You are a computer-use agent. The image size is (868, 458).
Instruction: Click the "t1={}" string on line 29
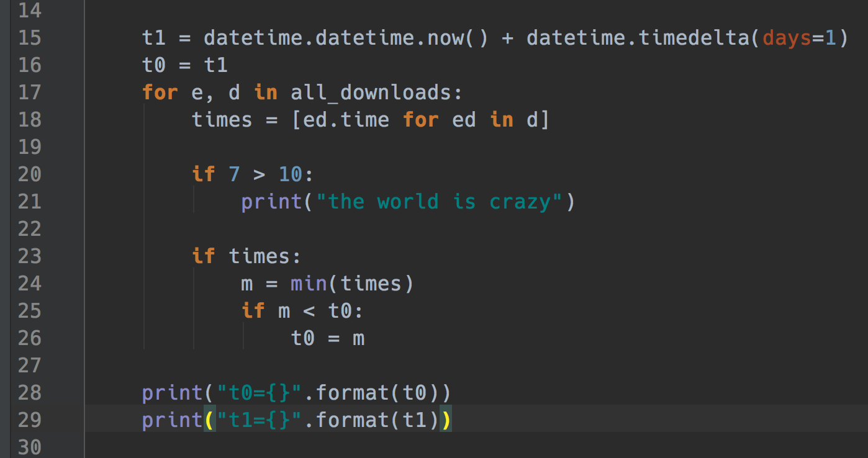[259, 420]
